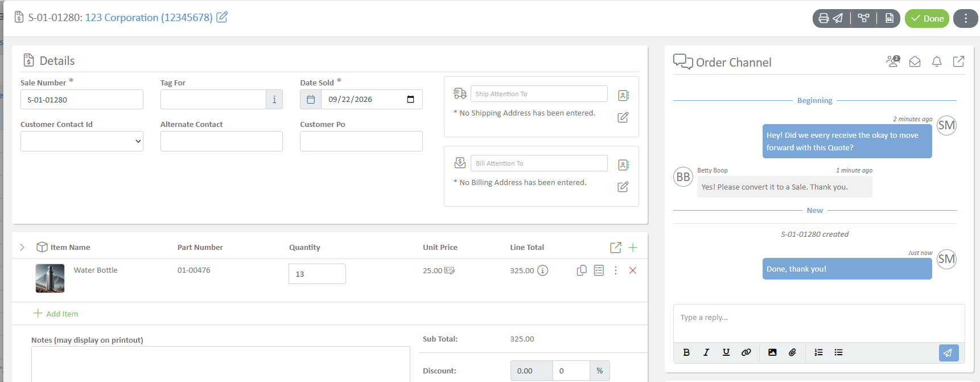Open the native date picker in Date Sold
This screenshot has width=980, height=382.
(410, 99)
